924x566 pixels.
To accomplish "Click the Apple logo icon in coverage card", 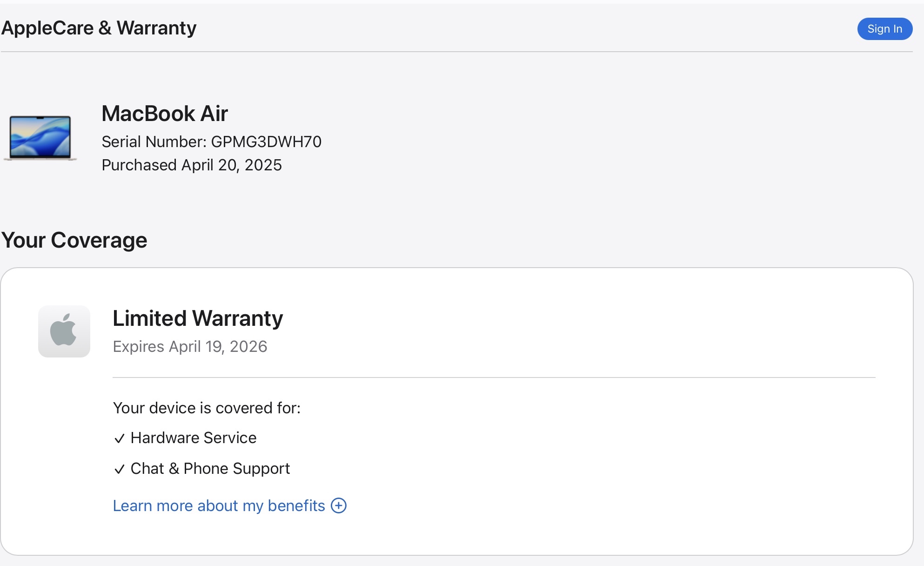I will (64, 331).
